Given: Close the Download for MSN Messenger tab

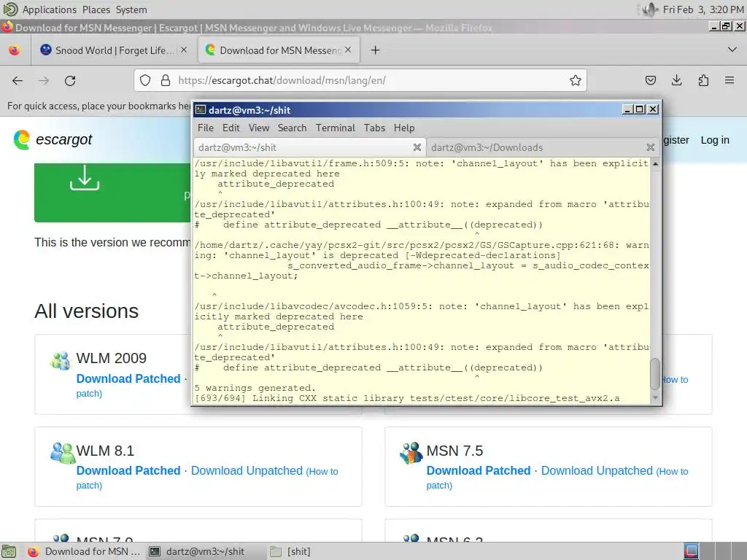Looking at the screenshot, I should click(348, 50).
